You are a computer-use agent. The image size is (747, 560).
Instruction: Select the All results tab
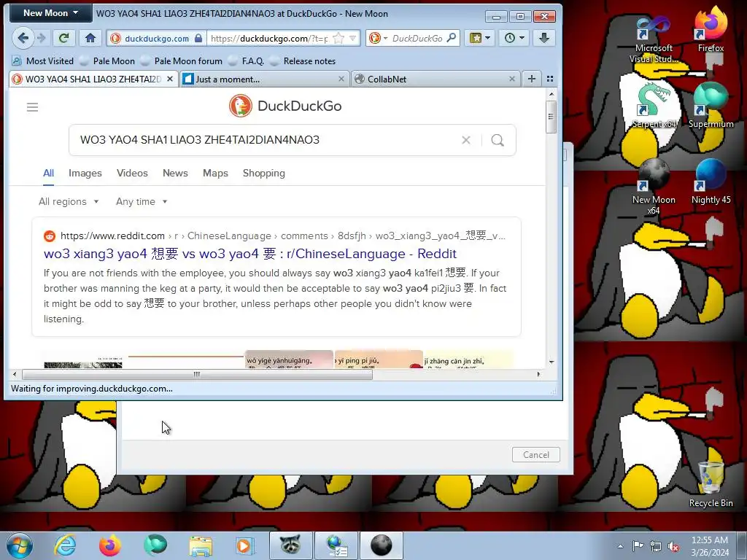tap(49, 174)
